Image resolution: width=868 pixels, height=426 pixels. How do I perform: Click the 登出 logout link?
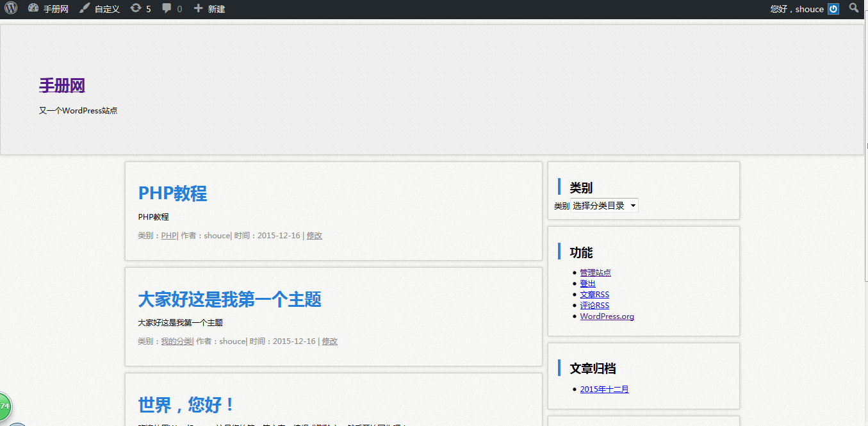[587, 284]
